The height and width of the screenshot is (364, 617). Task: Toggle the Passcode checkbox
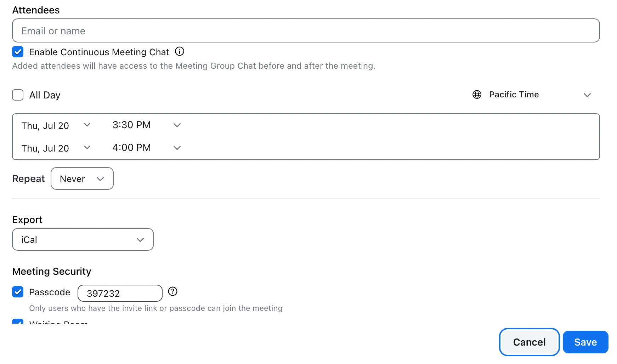coord(18,292)
